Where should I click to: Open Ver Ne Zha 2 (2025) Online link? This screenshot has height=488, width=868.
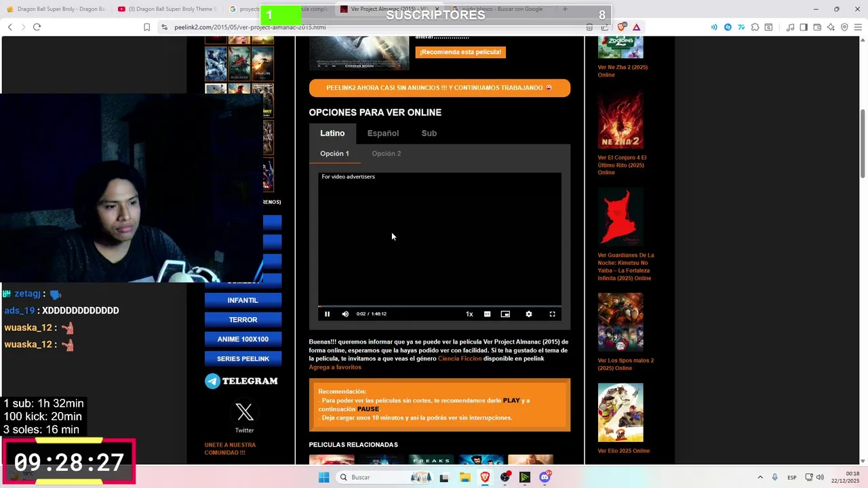coord(623,71)
